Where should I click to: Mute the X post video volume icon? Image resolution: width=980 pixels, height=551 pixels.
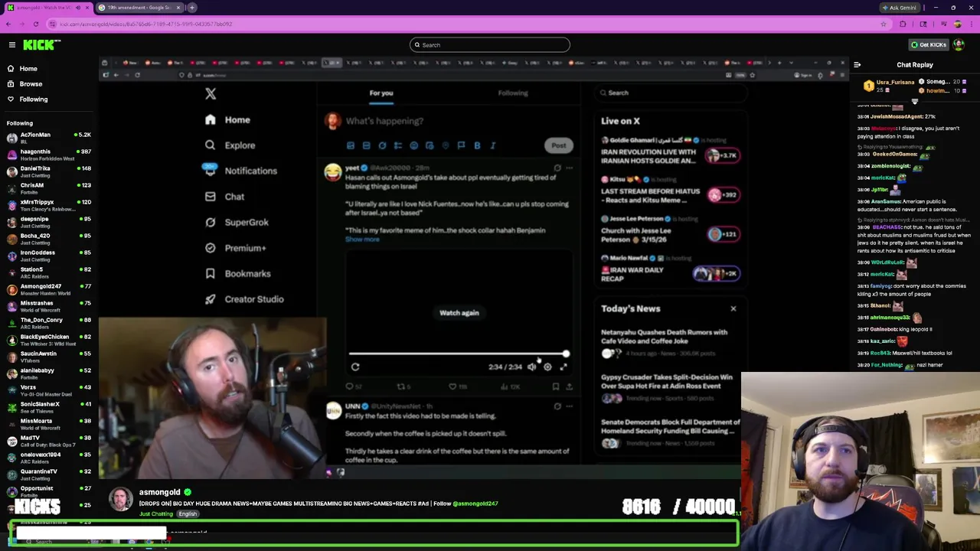tap(531, 367)
